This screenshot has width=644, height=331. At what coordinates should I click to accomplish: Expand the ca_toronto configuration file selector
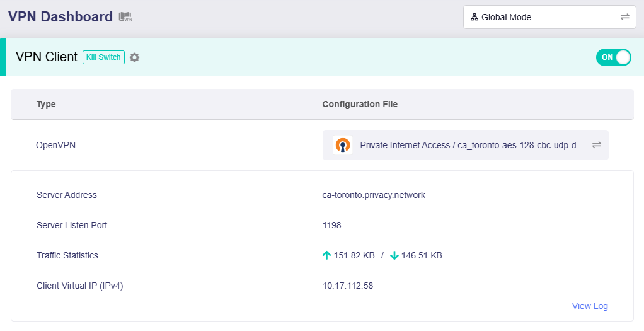[x=471, y=145]
